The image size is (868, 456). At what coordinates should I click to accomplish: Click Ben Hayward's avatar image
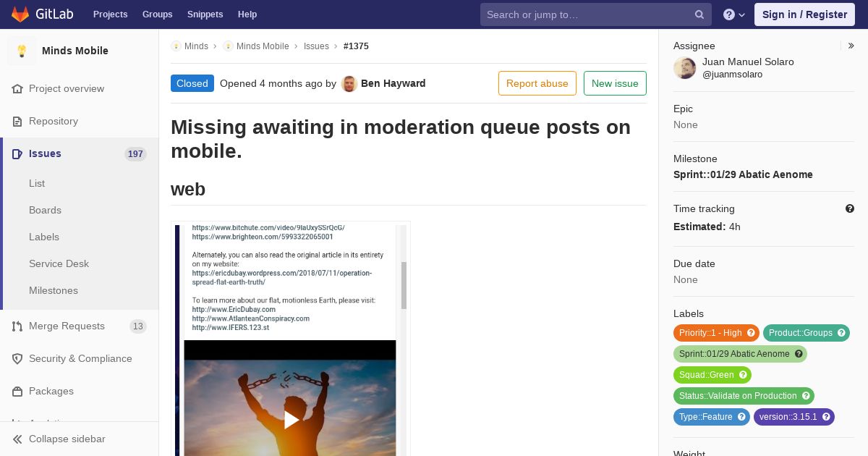coord(349,83)
